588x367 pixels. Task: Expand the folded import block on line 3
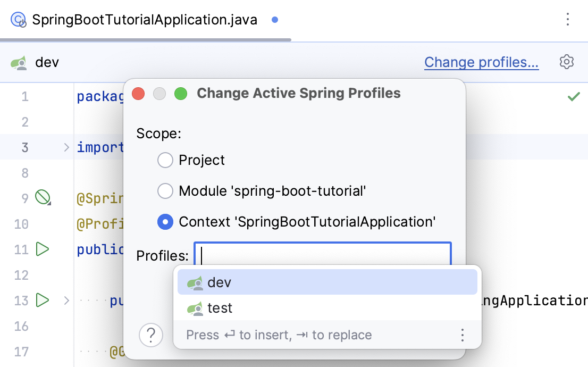[x=66, y=147]
